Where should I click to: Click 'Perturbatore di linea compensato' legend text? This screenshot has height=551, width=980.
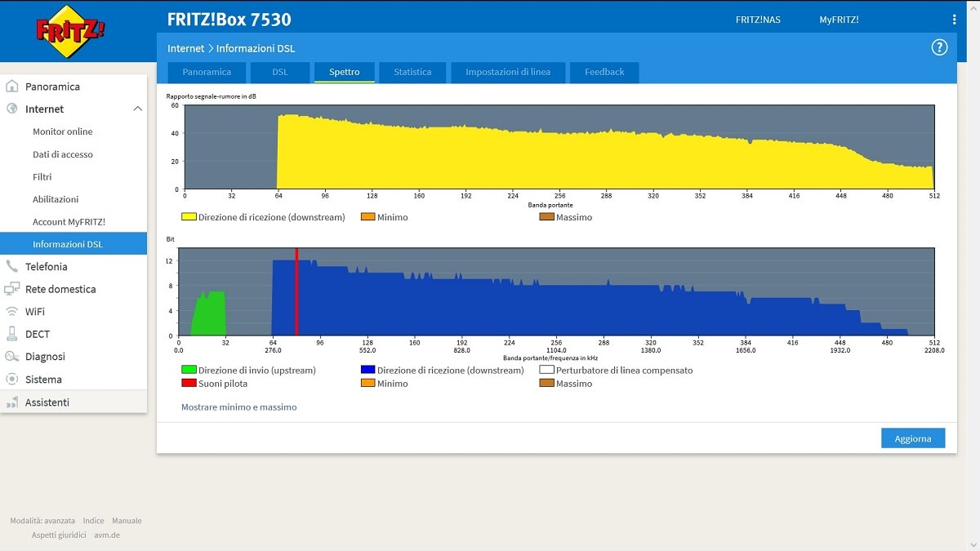(624, 370)
